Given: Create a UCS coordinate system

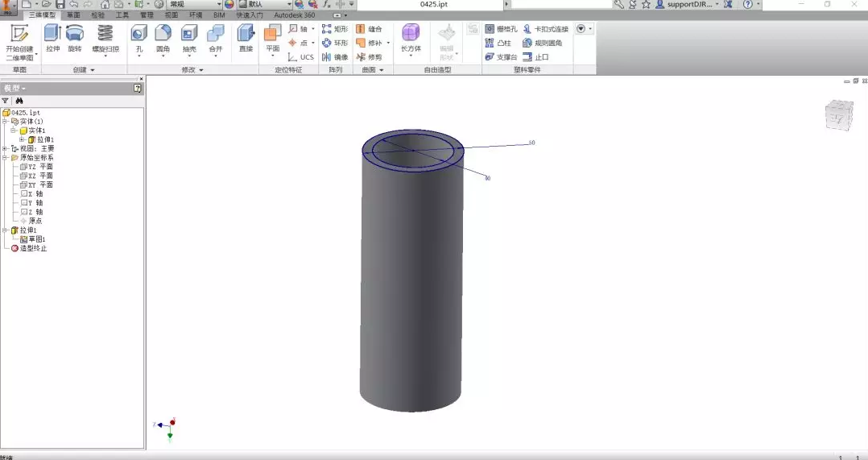Looking at the screenshot, I should 300,57.
